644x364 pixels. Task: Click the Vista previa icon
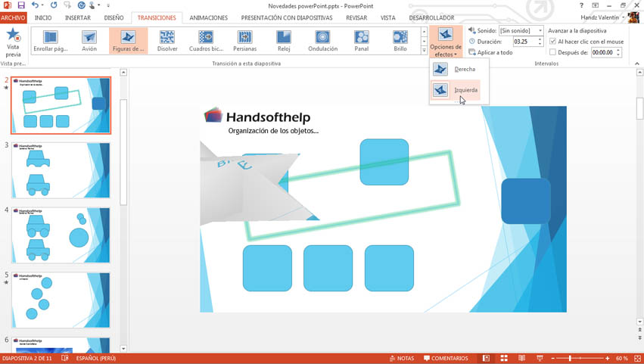pos(13,36)
